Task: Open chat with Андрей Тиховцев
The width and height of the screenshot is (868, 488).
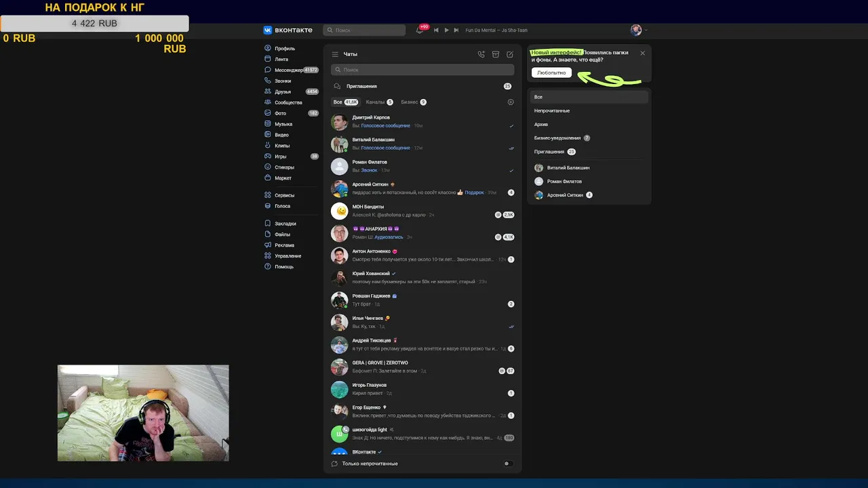Action: coord(422,345)
